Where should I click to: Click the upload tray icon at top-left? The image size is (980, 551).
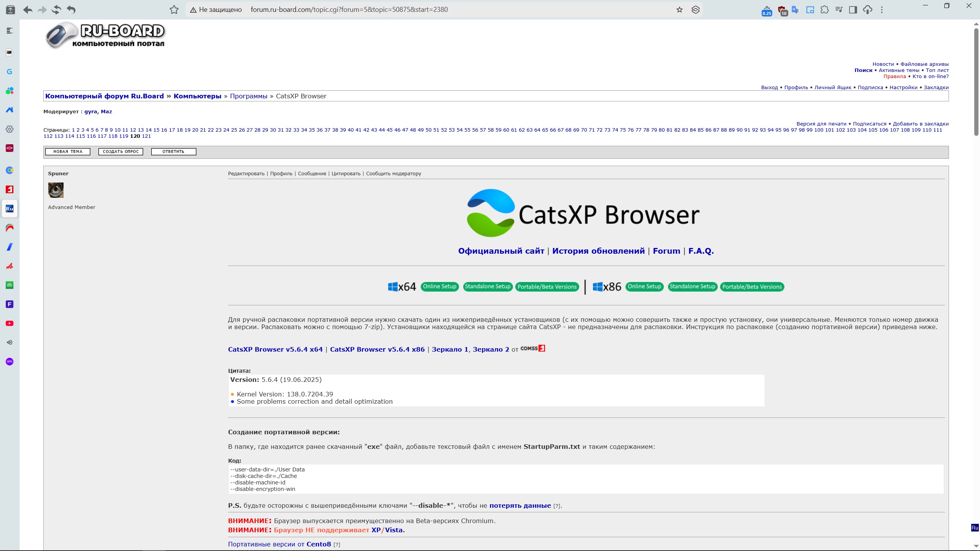point(10,10)
